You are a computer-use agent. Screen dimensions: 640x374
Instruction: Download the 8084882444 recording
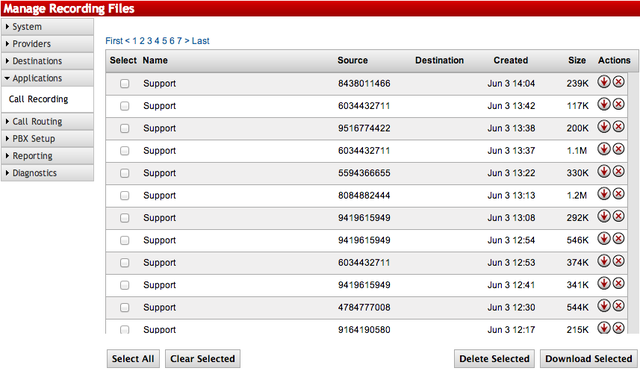click(x=604, y=194)
